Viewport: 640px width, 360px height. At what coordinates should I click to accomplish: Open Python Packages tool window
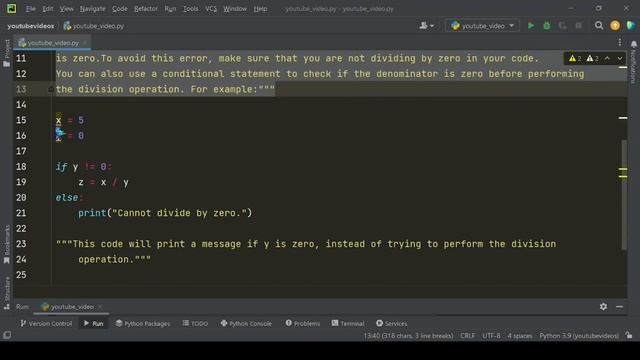click(142, 323)
